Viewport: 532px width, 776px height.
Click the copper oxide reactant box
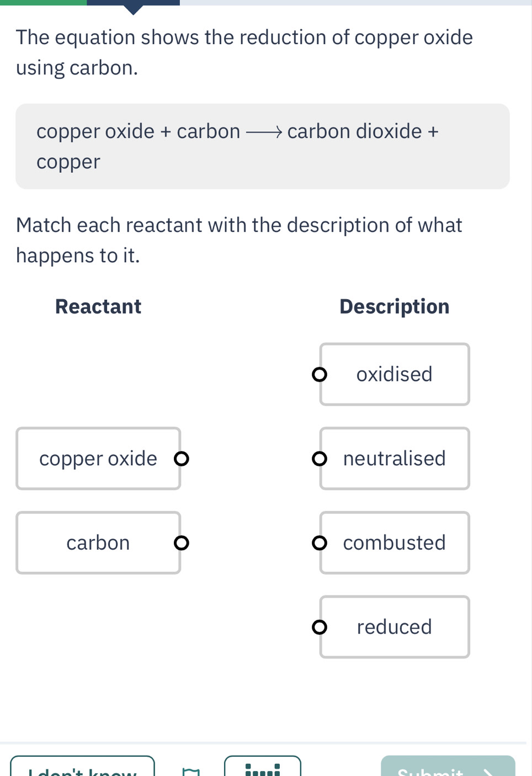click(x=98, y=459)
